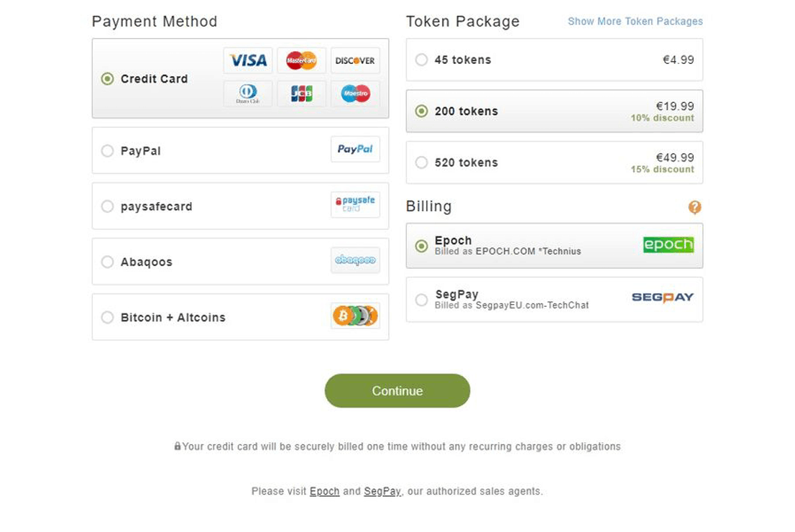Choose SegPay as billing provider
This screenshot has height=532, width=795.
[x=554, y=299]
